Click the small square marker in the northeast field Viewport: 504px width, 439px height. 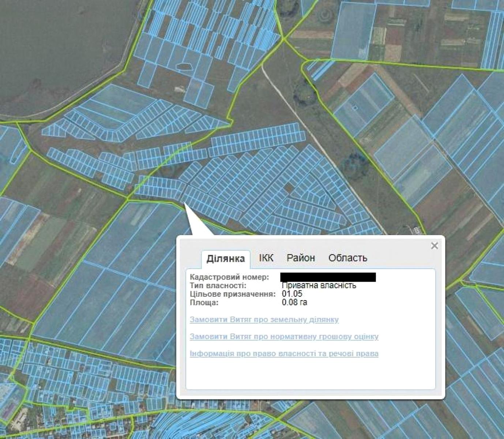(x=354, y=107)
